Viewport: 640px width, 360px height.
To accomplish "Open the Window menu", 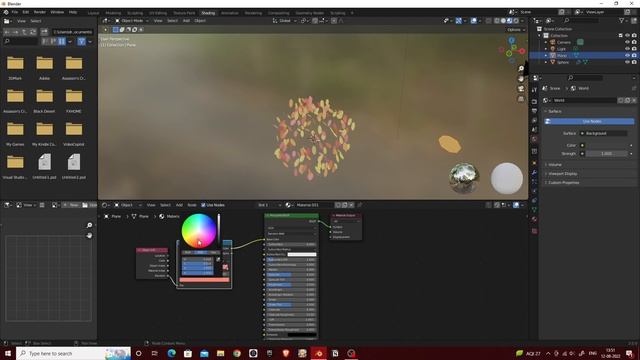I will click(x=57, y=12).
